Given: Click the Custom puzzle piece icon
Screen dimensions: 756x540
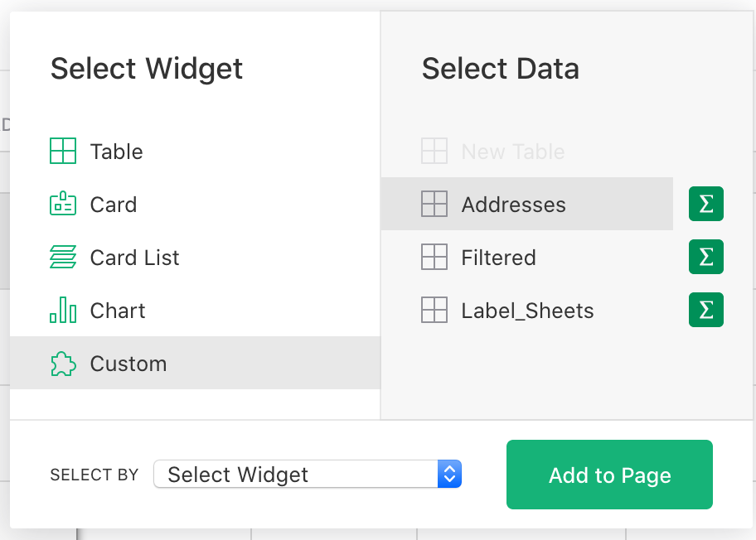Looking at the screenshot, I should point(63,364).
